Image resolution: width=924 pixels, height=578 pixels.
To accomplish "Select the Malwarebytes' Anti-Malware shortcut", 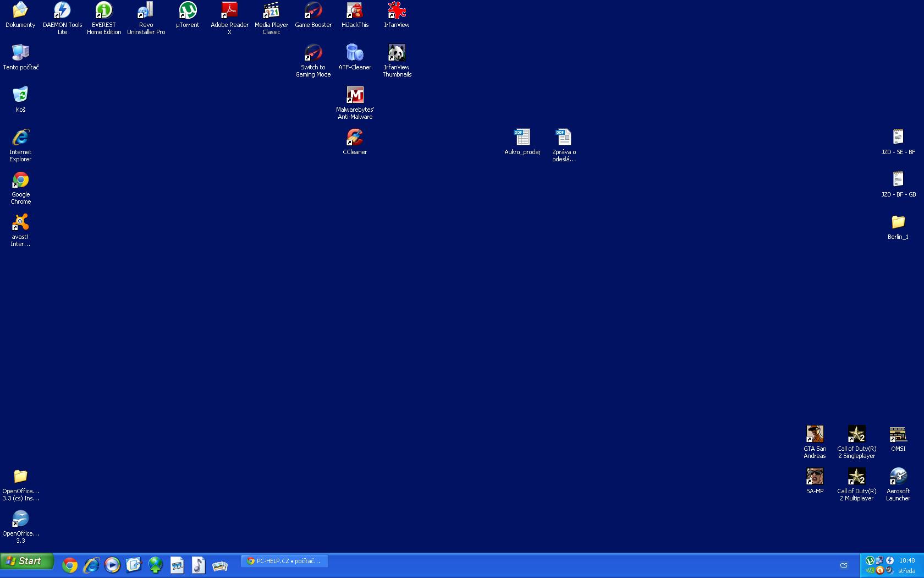I will coord(355,95).
